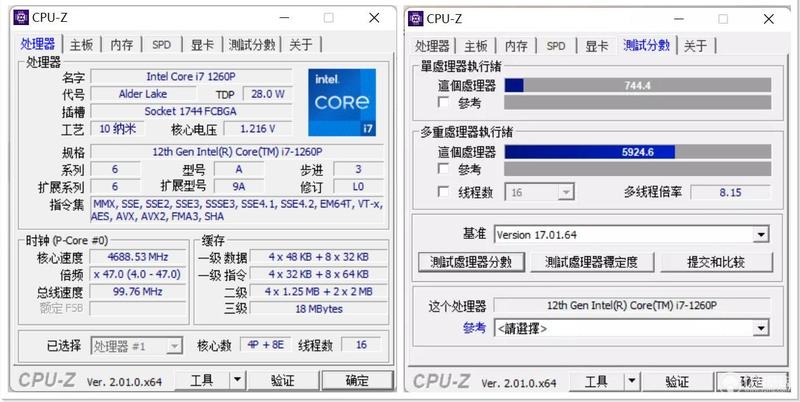Open 显卡 tab in right window
This screenshot has width=800, height=402.
tap(596, 46)
